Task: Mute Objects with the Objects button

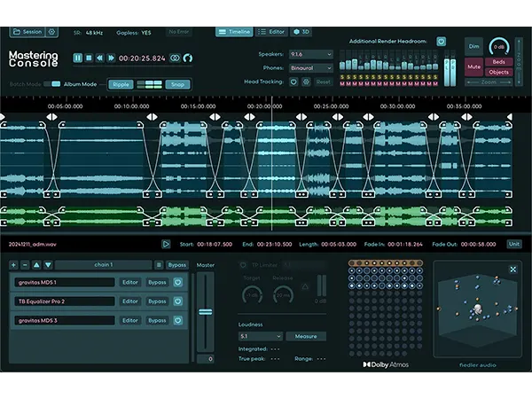Action: [498, 72]
